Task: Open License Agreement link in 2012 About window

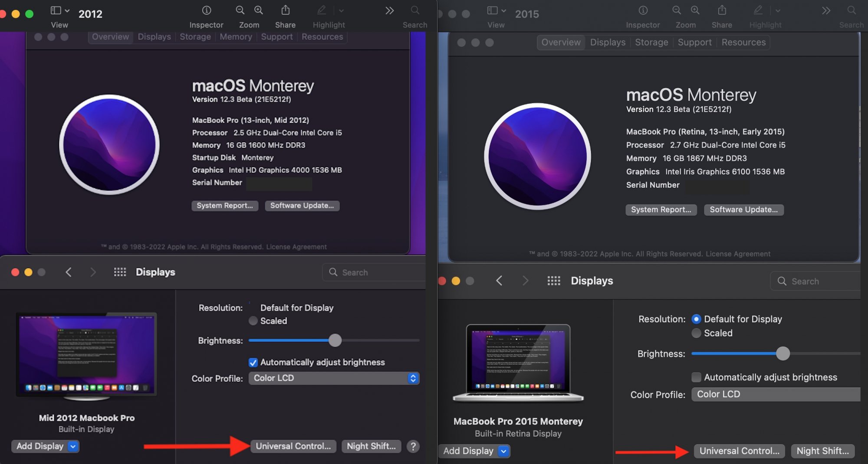Action: pyautogui.click(x=296, y=247)
